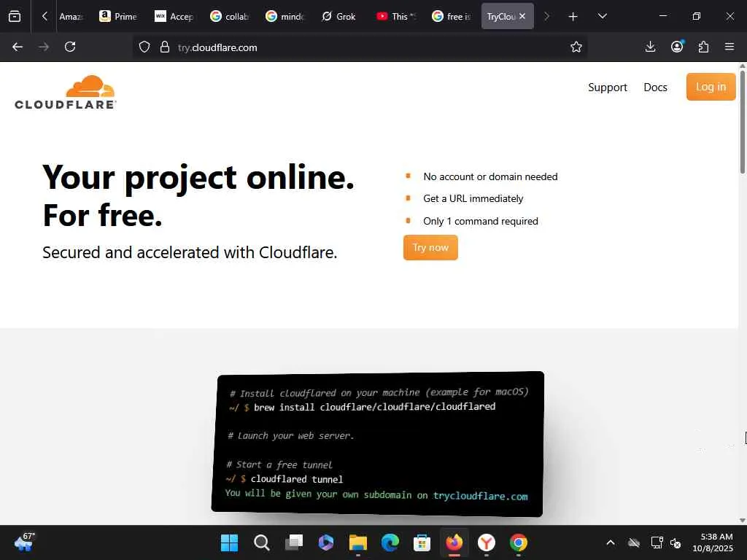Switch to the mindc Google tab
Screen dimensions: 747x560
(x=285, y=16)
